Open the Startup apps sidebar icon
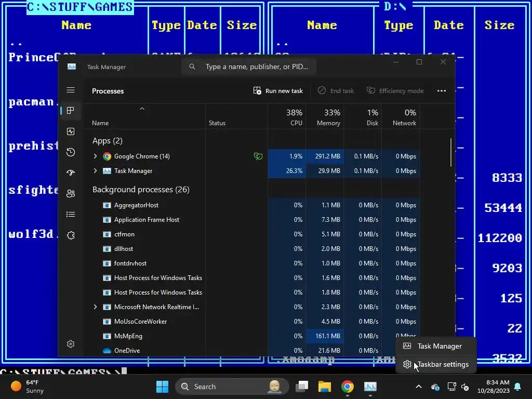This screenshot has width=532, height=399. click(71, 172)
